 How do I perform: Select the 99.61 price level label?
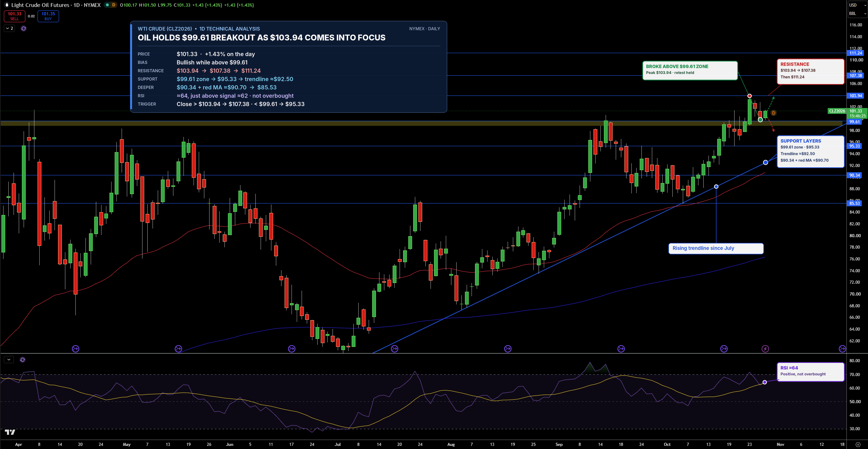[855, 122]
